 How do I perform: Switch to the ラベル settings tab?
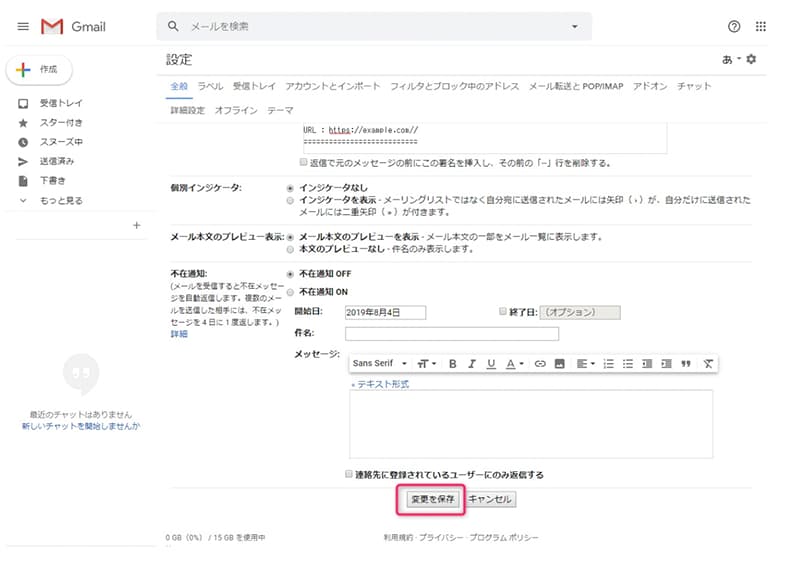210,87
